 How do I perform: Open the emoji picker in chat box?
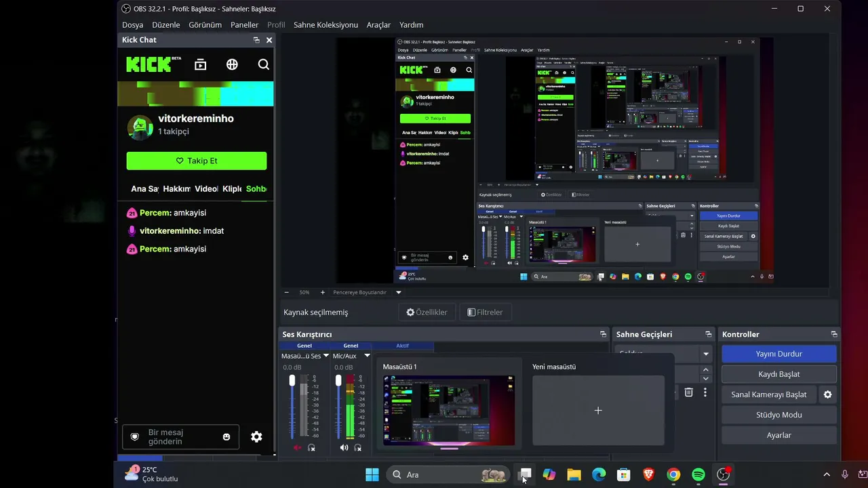(226, 437)
